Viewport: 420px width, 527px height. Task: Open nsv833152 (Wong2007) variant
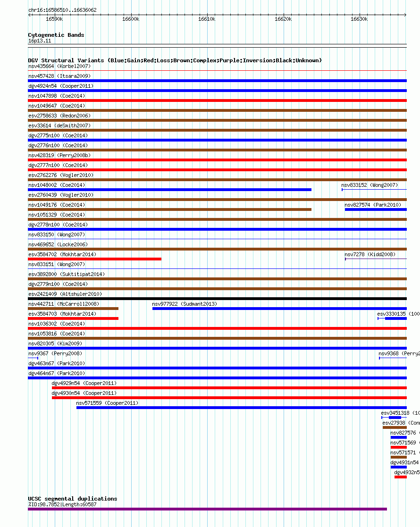pos(370,185)
